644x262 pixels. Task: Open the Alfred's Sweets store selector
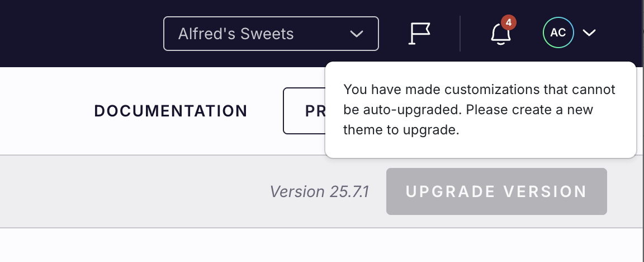pos(271,34)
